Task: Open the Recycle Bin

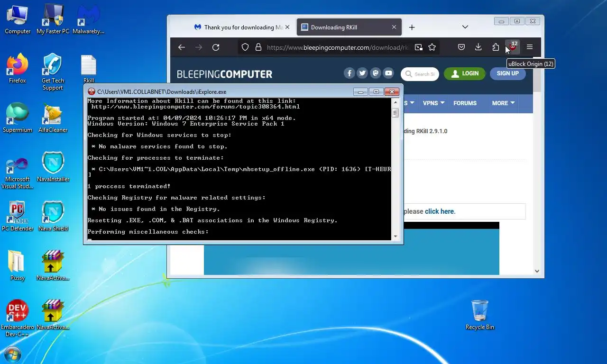Action: point(480,315)
